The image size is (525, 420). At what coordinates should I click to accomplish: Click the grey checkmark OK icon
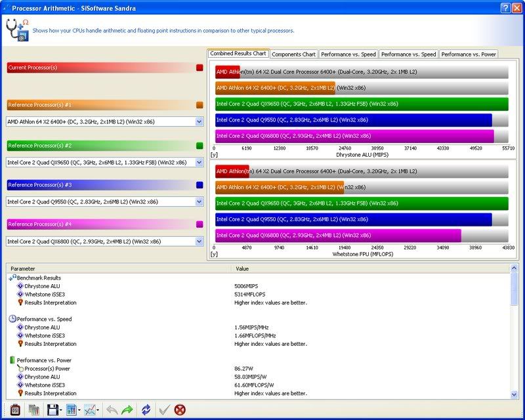coord(164,410)
